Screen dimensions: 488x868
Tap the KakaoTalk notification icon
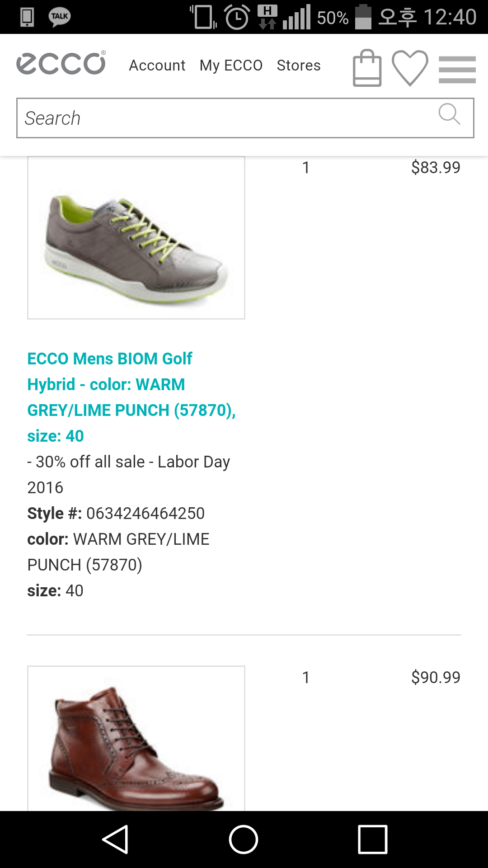(59, 17)
